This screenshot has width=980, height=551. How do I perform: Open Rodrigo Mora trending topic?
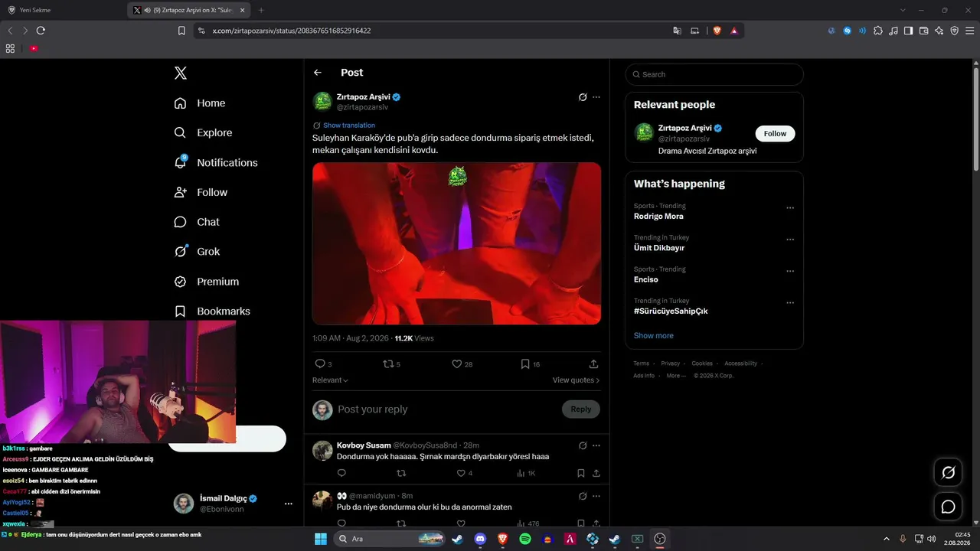tap(658, 217)
